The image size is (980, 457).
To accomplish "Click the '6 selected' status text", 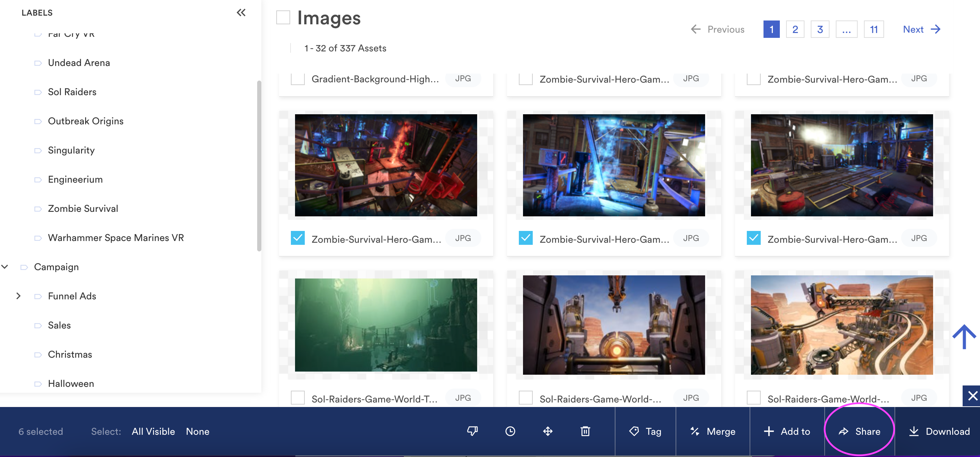I will 41,432.
